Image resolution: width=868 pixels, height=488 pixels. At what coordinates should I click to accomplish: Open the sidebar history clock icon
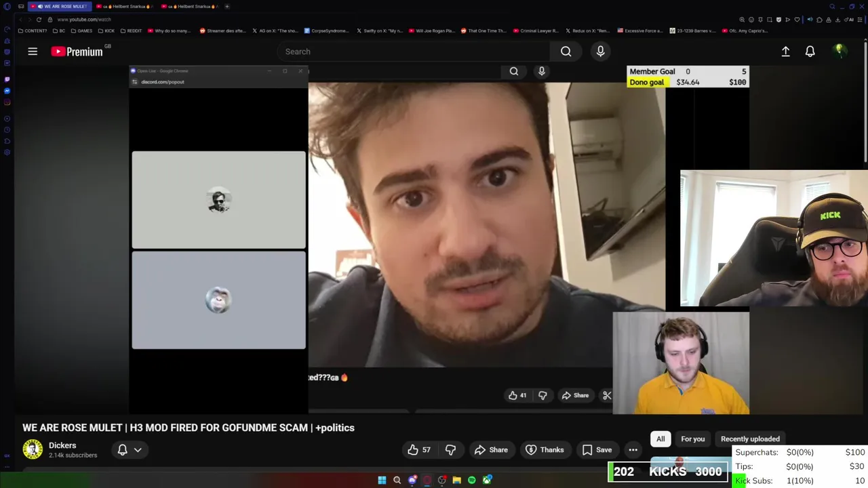(7, 129)
